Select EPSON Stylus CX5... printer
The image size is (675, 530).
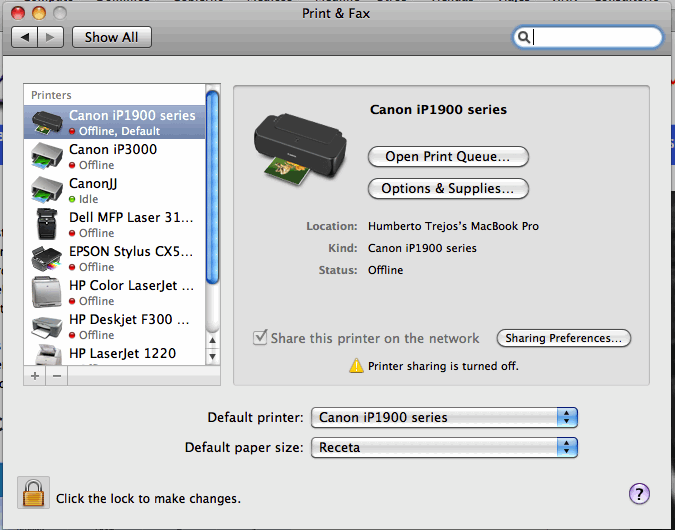115,258
